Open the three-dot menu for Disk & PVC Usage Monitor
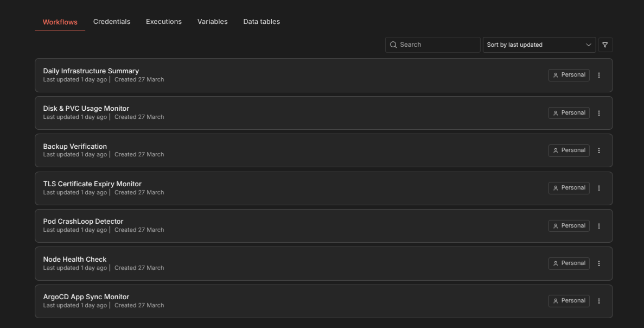Viewport: 644px width, 328px height. click(x=598, y=112)
